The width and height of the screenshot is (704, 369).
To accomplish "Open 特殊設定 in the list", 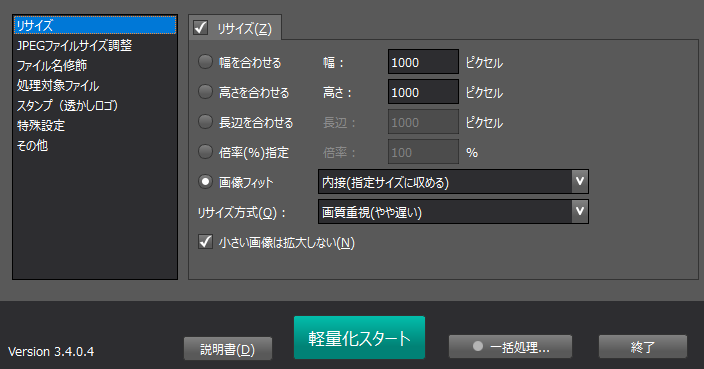I will tap(41, 125).
